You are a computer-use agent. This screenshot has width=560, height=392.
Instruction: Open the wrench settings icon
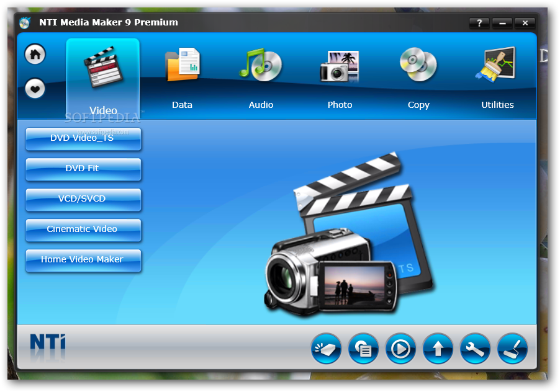pyautogui.click(x=475, y=349)
